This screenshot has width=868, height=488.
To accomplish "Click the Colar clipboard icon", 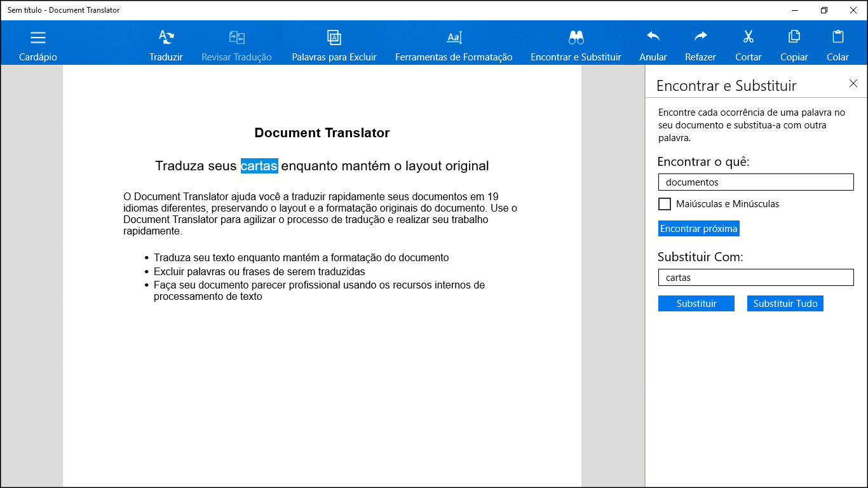I will coord(837,37).
